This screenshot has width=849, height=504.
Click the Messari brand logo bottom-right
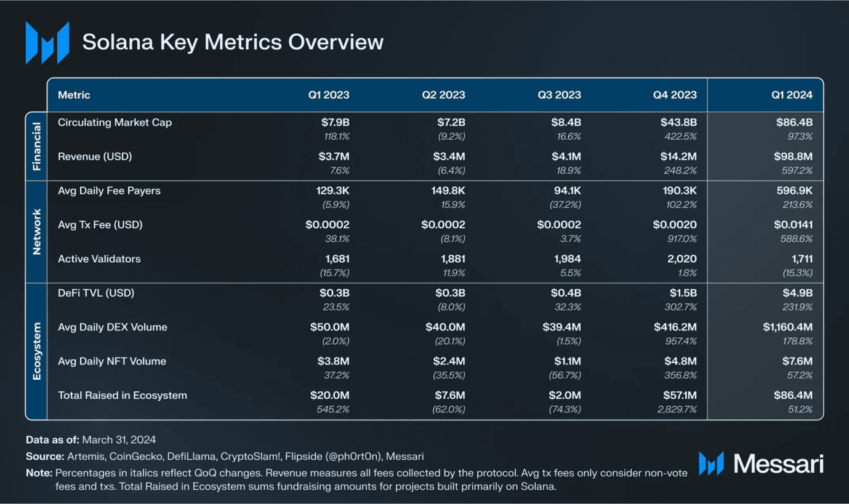point(762,463)
